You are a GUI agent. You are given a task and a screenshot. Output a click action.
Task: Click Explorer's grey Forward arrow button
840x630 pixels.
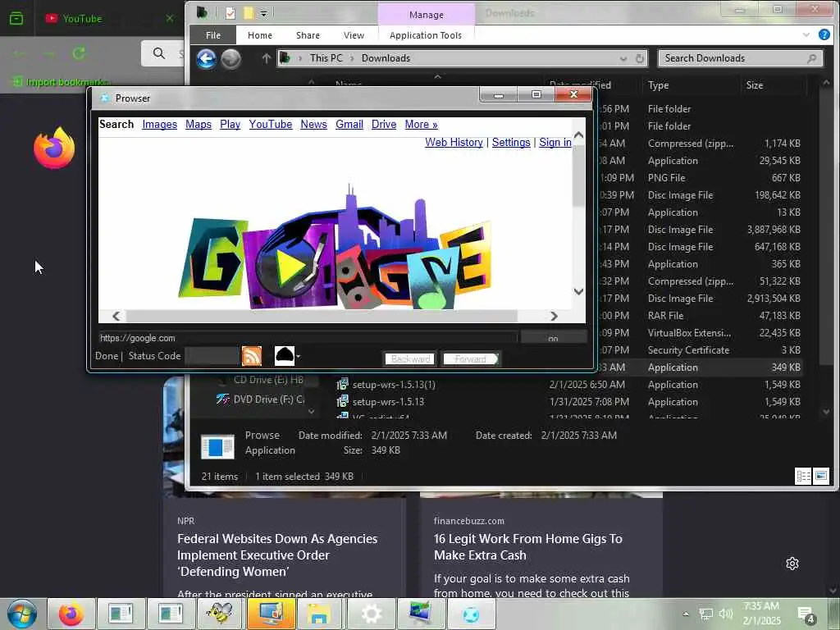coord(231,58)
